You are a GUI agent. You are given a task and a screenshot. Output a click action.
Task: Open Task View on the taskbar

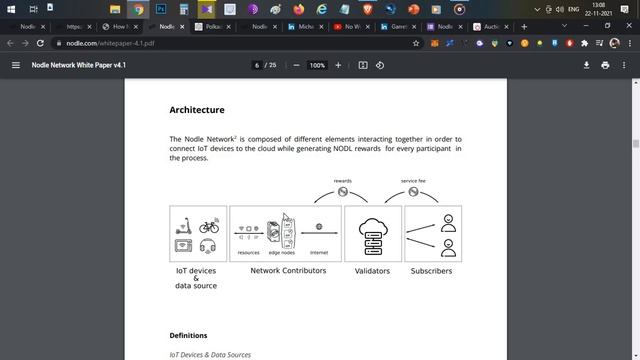click(33, 9)
